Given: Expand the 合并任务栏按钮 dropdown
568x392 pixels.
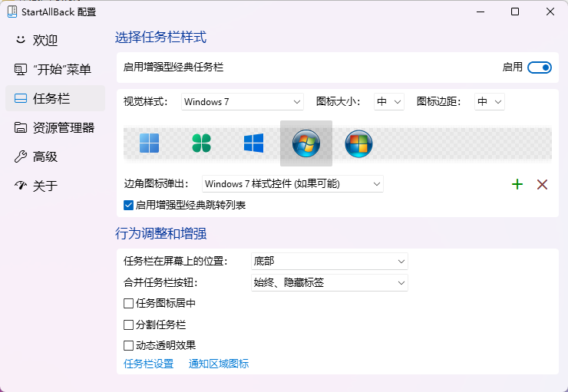Looking at the screenshot, I should coord(329,283).
